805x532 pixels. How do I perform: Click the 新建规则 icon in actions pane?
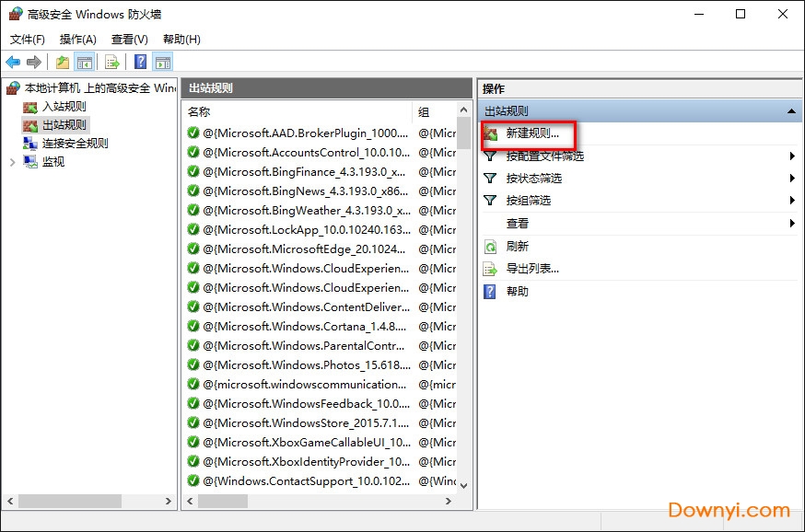point(491,133)
